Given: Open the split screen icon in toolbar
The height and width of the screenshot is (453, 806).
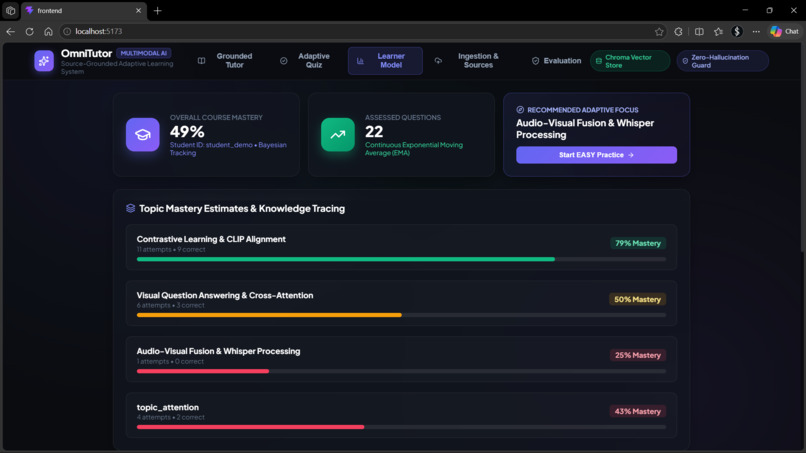Looking at the screenshot, I should pos(699,31).
